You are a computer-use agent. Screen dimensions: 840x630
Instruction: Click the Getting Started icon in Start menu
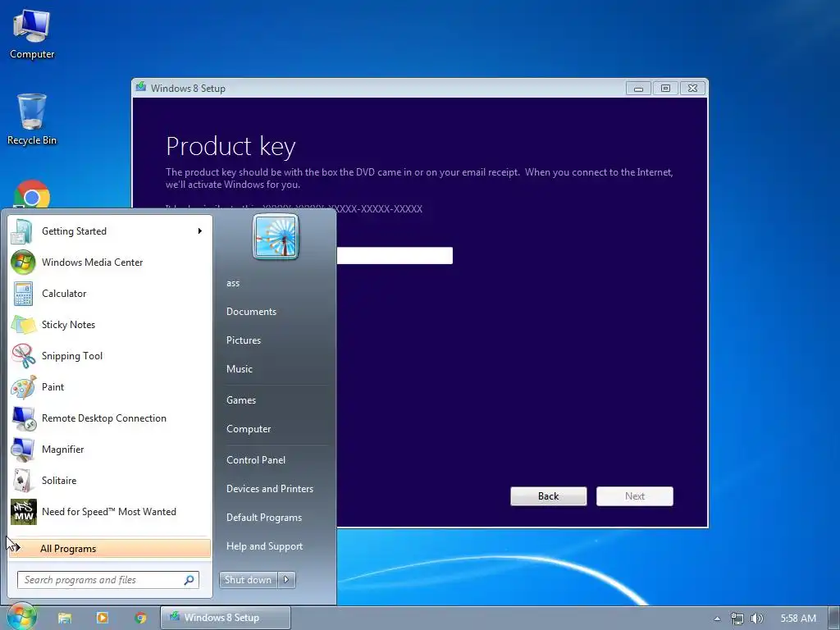pyautogui.click(x=22, y=231)
